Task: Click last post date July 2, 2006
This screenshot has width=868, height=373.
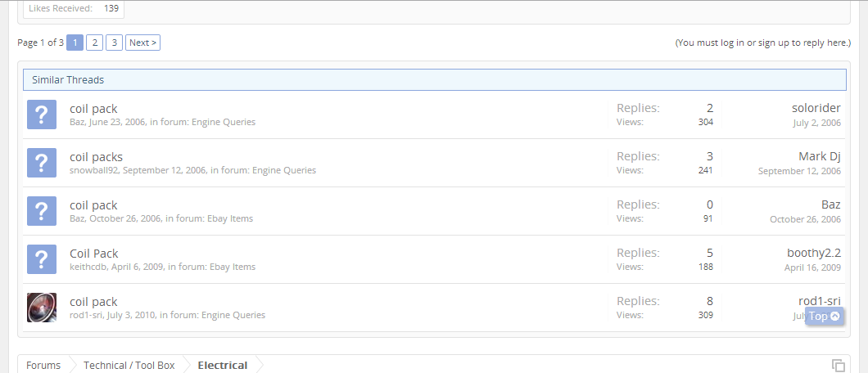Action: [x=816, y=123]
